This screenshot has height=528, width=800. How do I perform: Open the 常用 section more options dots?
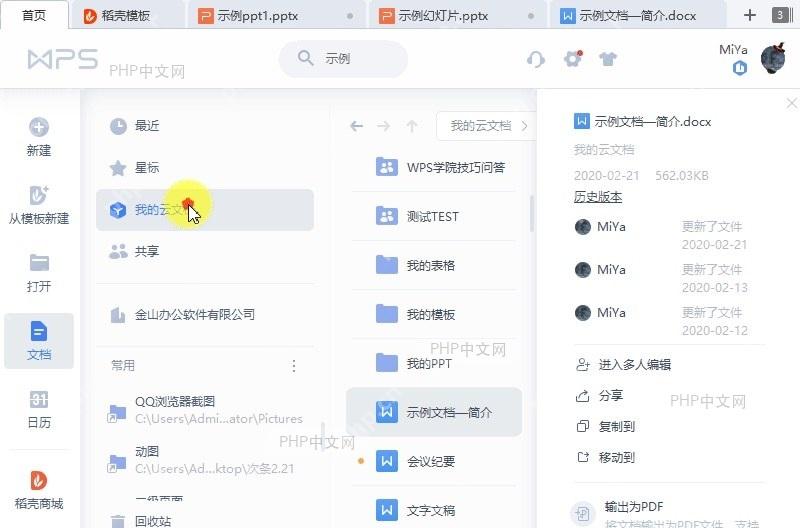[294, 366]
